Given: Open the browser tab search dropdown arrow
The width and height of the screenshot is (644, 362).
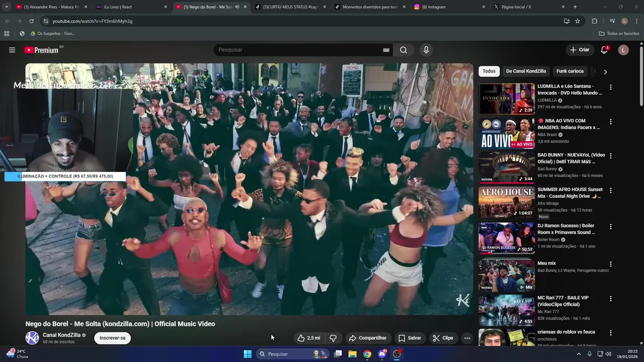Looking at the screenshot, I should (7, 7).
